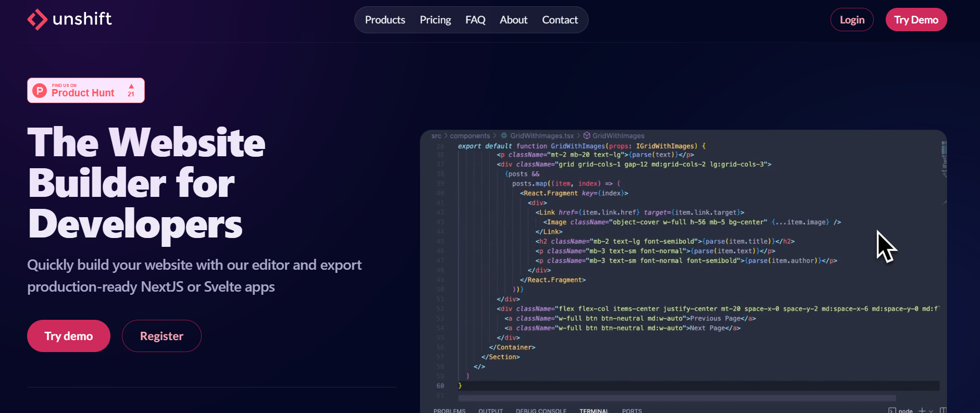
Task: Switch to the DEBUG CONSOLE tab
Action: point(541,410)
